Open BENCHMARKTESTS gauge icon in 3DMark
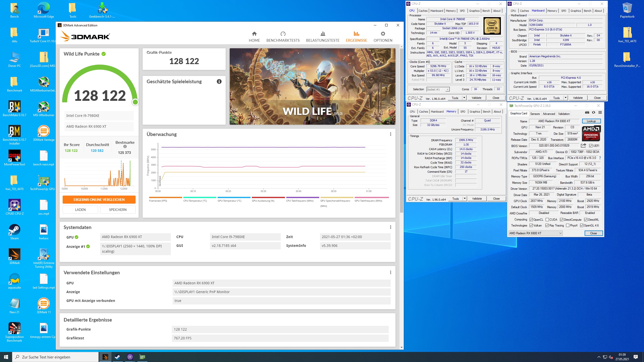 coord(283,34)
